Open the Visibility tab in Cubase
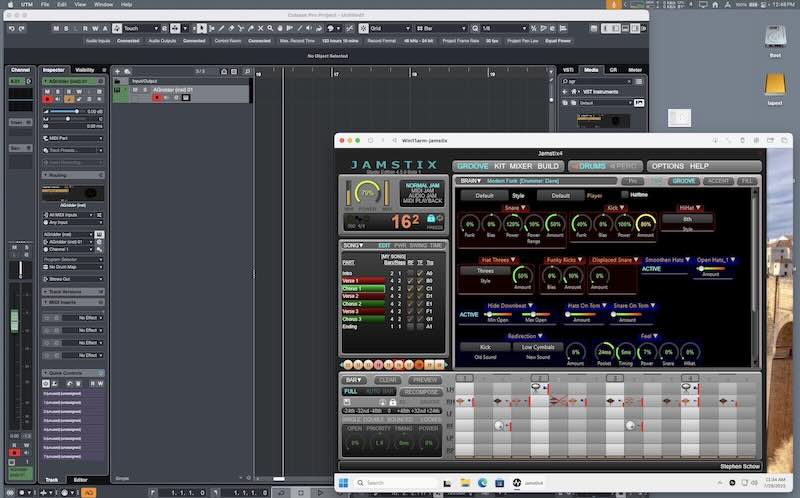Image resolution: width=800 pixels, height=498 pixels. [85, 70]
